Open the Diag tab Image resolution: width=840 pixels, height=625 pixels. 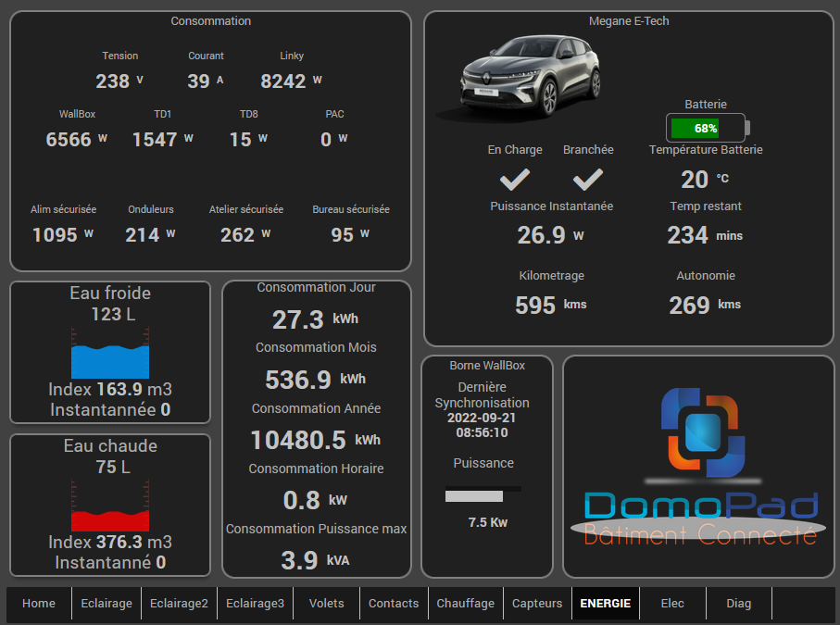click(739, 603)
